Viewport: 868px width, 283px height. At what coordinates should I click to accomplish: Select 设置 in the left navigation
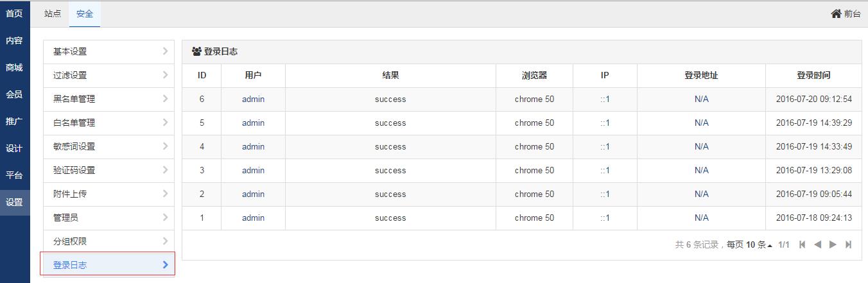click(x=14, y=202)
